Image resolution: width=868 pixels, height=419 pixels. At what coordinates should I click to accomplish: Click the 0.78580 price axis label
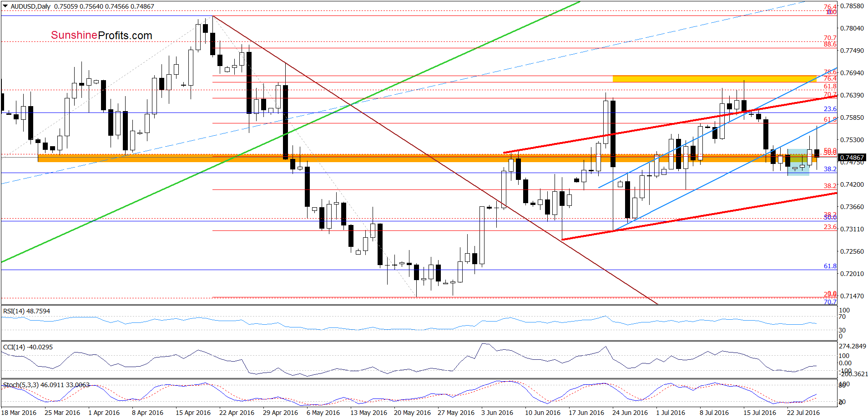tap(852, 6)
